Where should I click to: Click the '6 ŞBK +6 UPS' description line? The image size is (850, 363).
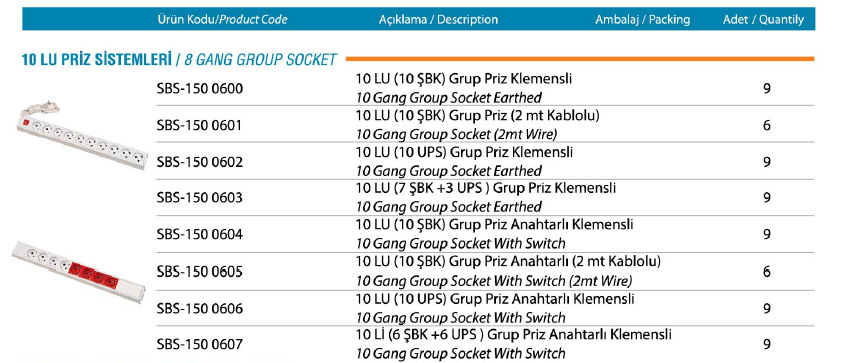coord(514,334)
